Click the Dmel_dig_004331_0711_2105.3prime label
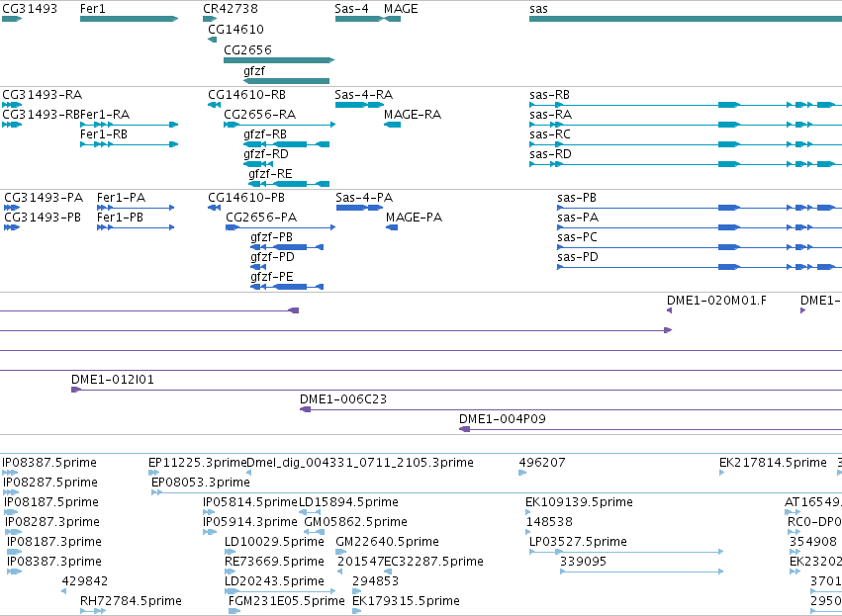Image resolution: width=842 pixels, height=616 pixels. click(360, 463)
